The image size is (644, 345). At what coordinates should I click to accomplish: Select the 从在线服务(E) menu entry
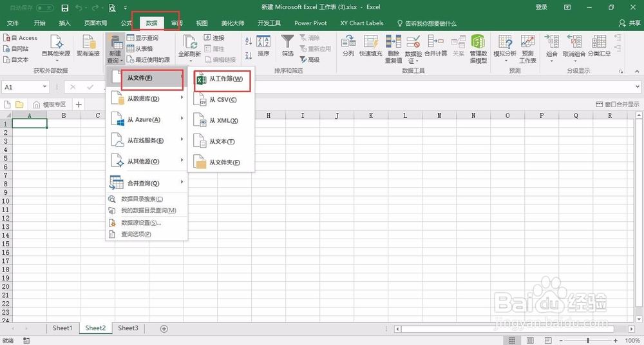(147, 141)
